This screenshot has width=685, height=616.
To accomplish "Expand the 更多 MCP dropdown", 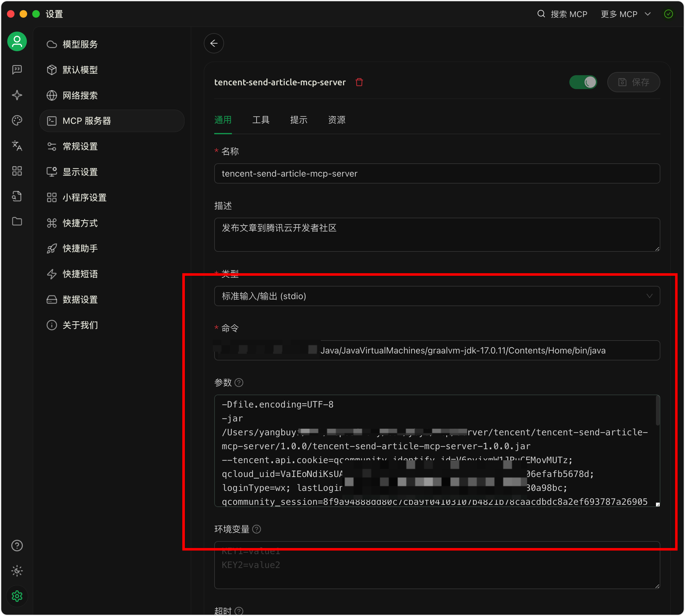I will [625, 14].
